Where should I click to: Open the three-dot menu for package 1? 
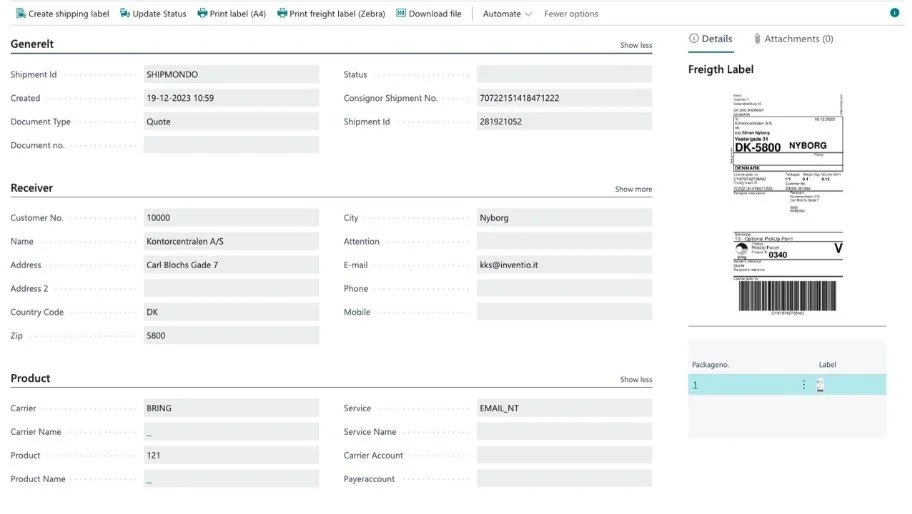point(804,385)
